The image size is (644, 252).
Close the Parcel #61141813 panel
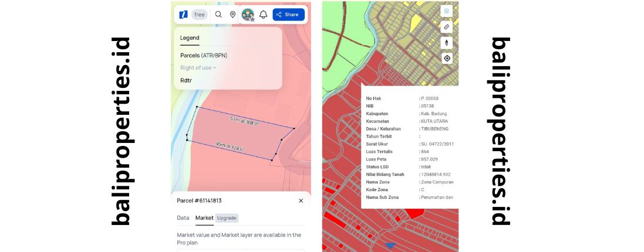(x=301, y=200)
